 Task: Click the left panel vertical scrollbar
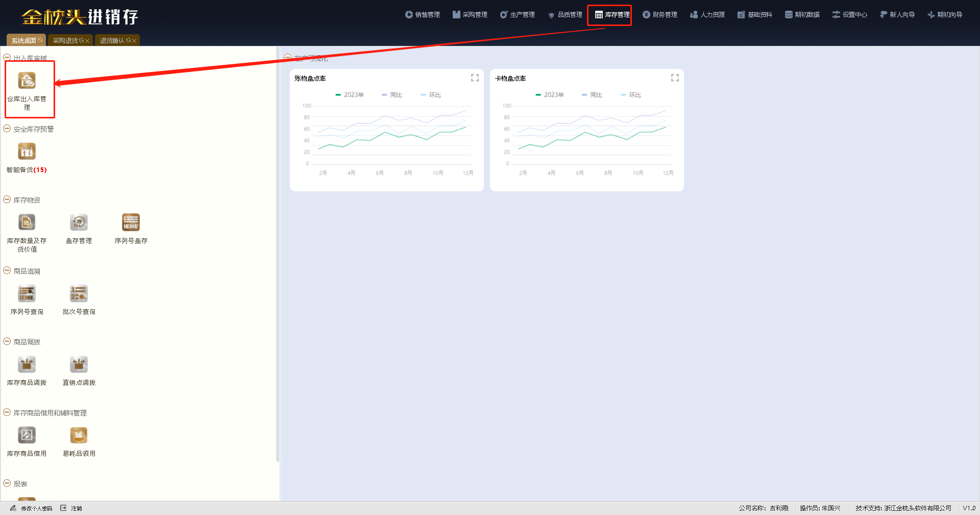pos(278,255)
